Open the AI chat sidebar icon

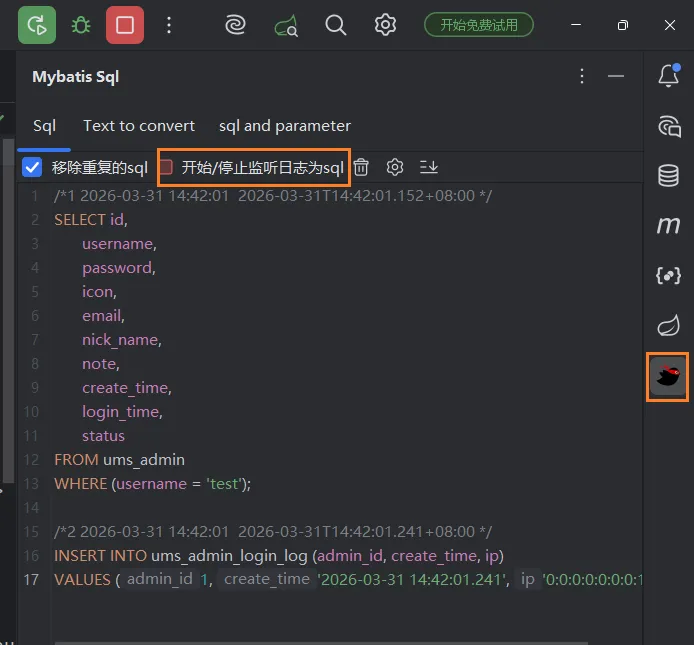[x=669, y=127]
